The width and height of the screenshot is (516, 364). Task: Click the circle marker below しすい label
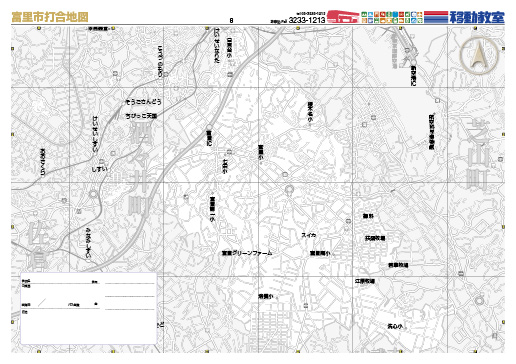coord(93,194)
